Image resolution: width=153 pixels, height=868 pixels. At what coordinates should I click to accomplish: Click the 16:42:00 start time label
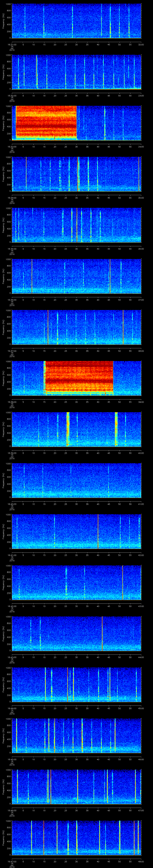[x=12, y=606]
